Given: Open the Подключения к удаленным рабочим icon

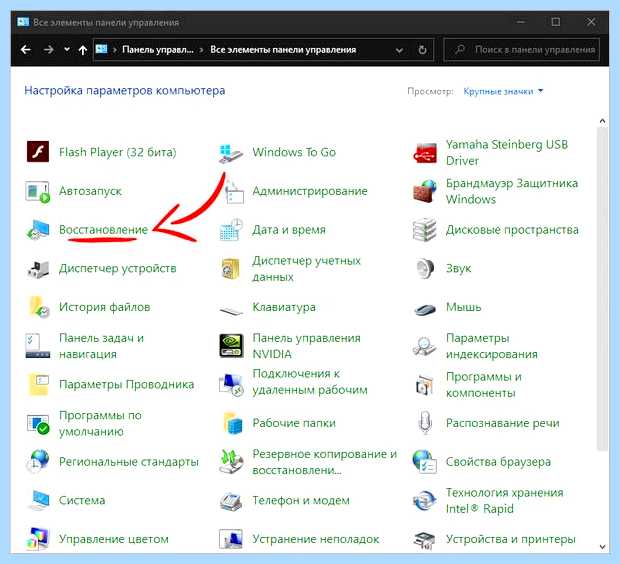Looking at the screenshot, I should (231, 384).
